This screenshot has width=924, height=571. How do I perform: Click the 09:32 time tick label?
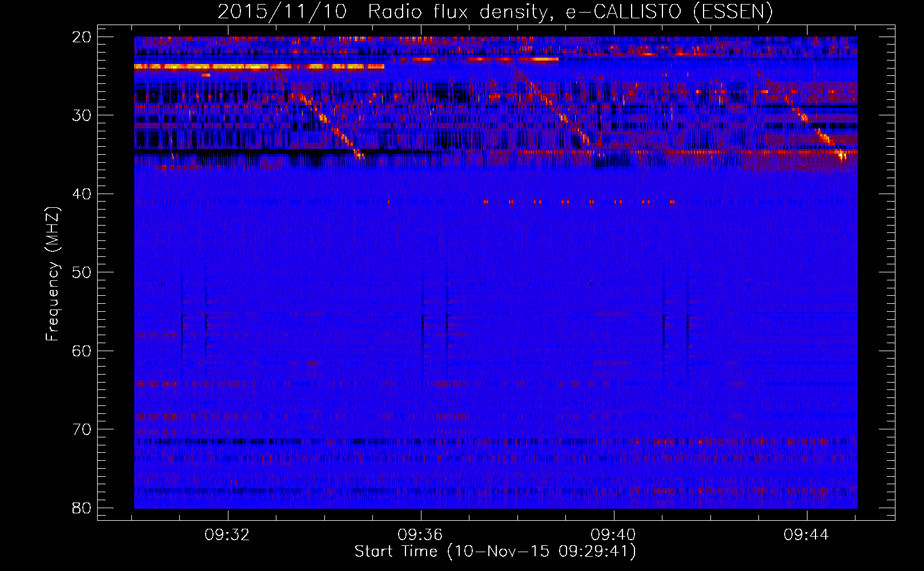(x=227, y=535)
